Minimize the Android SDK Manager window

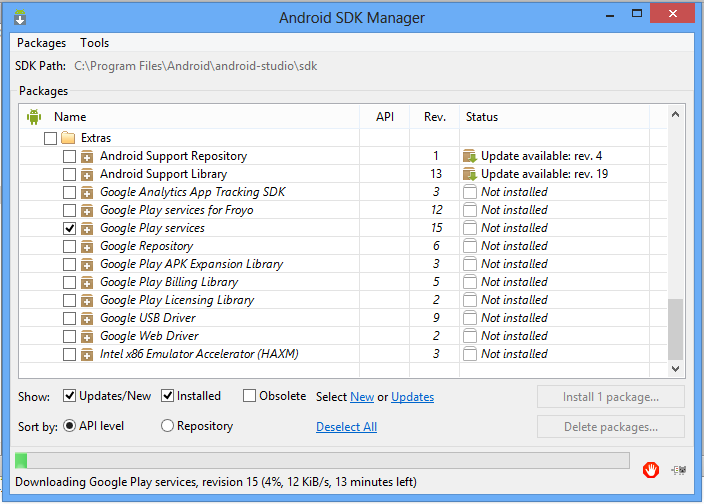click(x=610, y=15)
